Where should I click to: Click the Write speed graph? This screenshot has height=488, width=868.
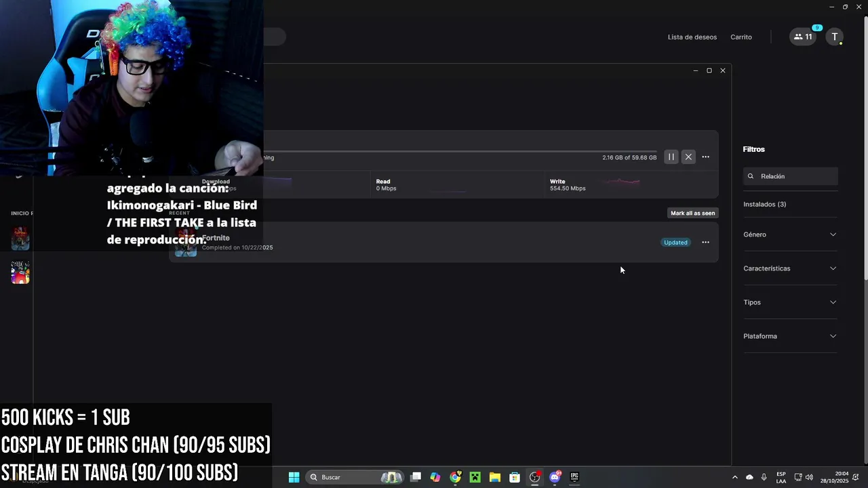(621, 182)
